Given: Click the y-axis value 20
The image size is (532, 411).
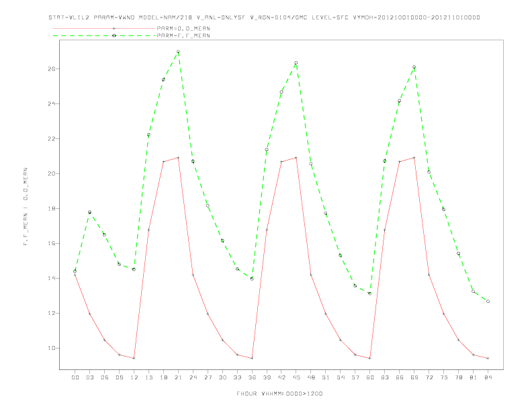Looking at the screenshot, I should coord(52,174).
